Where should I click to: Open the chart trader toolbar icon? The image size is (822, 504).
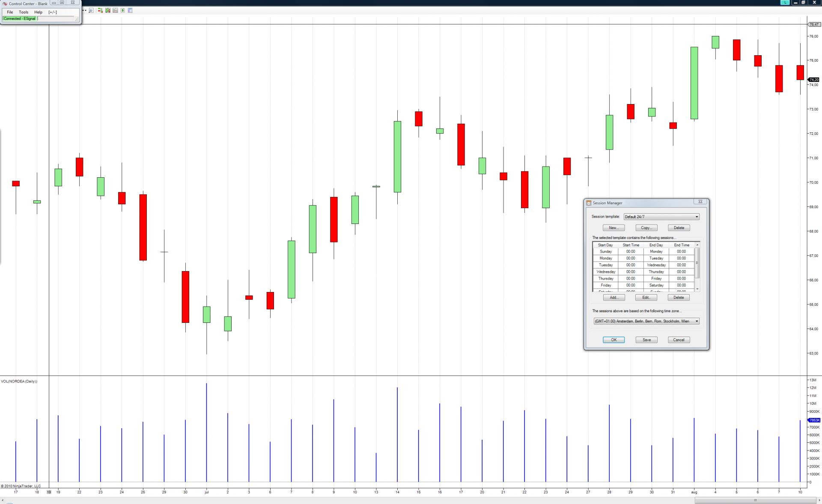100,10
